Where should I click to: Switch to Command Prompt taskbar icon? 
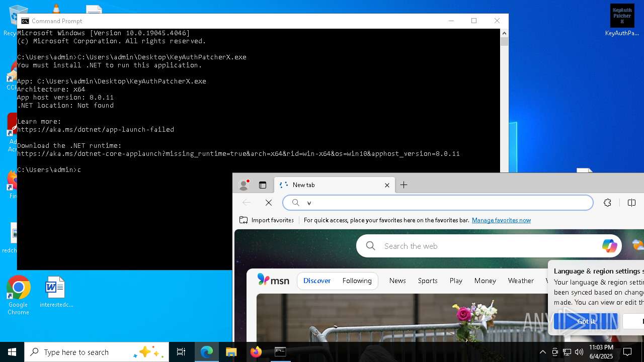coord(280,352)
